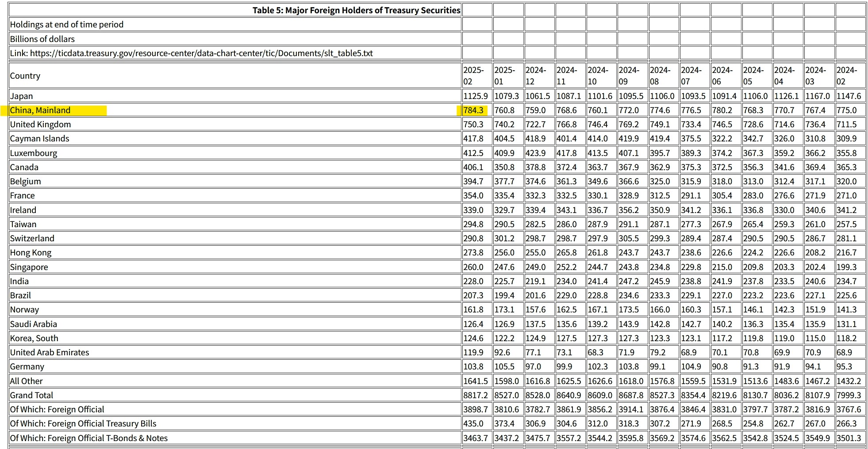Click the 'Billions of dollars' cell
Viewport: 868px width, 449px height.
pos(42,39)
